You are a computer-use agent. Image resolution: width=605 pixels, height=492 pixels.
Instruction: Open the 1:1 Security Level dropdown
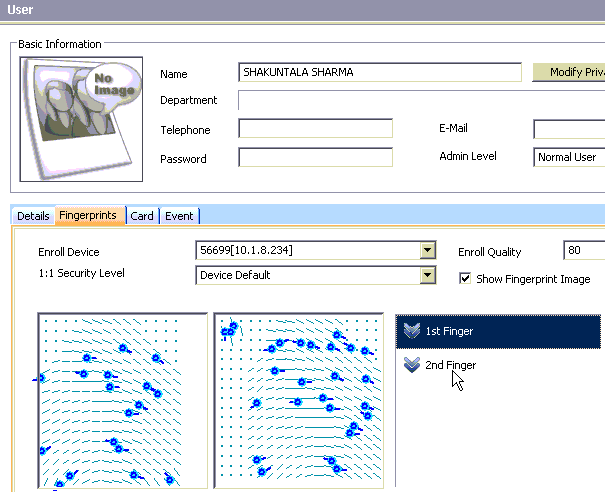pos(428,275)
